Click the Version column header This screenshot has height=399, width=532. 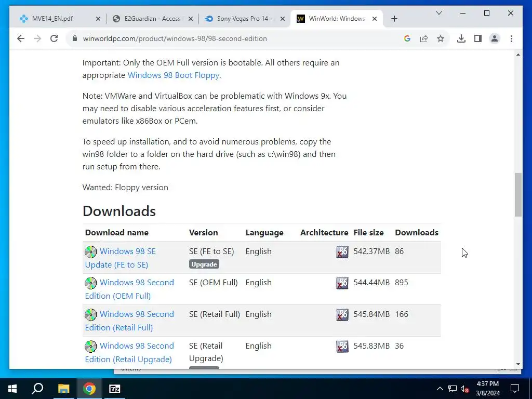coord(203,233)
